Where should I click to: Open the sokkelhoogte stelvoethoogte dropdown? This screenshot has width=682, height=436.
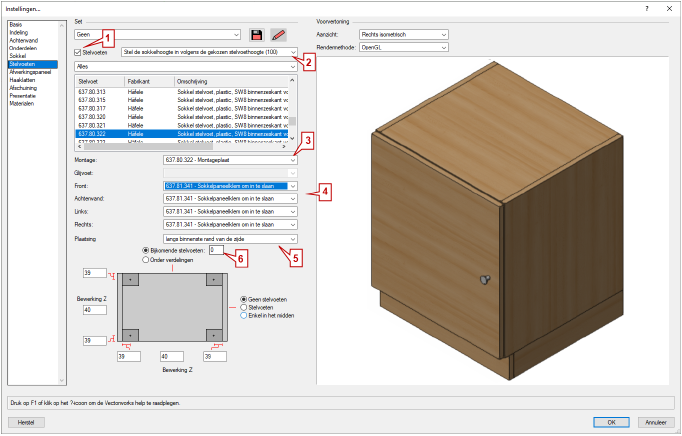click(209, 52)
